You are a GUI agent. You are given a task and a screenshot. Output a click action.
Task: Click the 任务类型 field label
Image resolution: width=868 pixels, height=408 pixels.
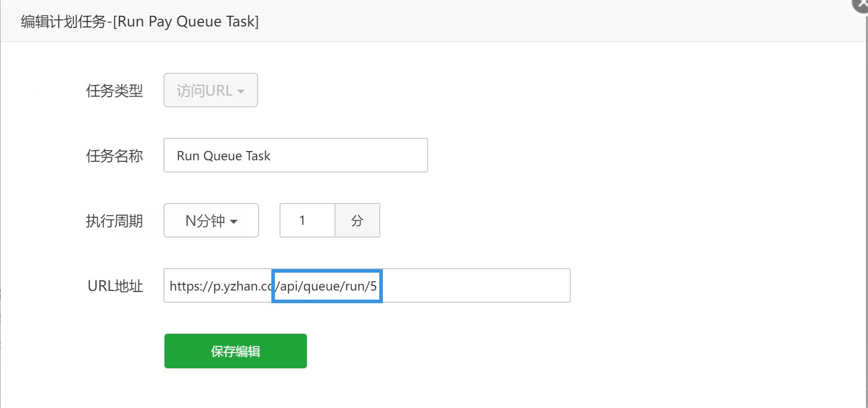[x=115, y=91]
